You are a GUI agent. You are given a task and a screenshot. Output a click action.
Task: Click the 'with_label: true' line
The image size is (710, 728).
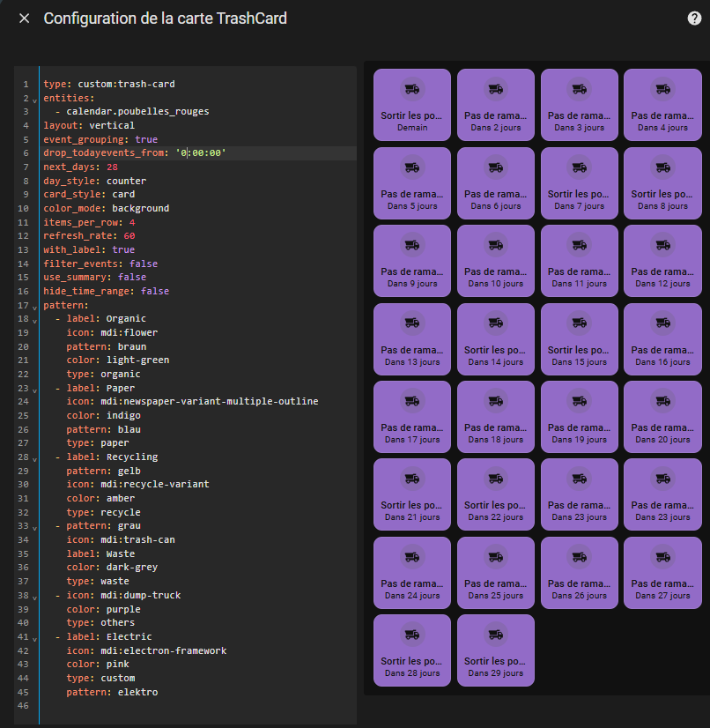click(89, 249)
